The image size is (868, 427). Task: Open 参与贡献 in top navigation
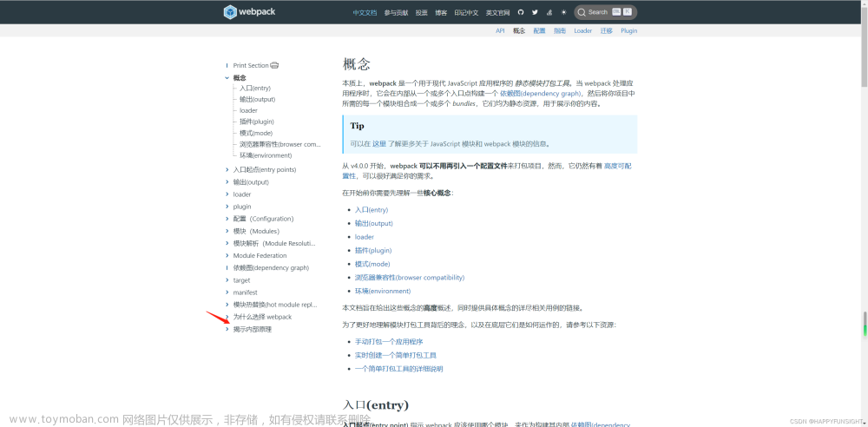[397, 12]
